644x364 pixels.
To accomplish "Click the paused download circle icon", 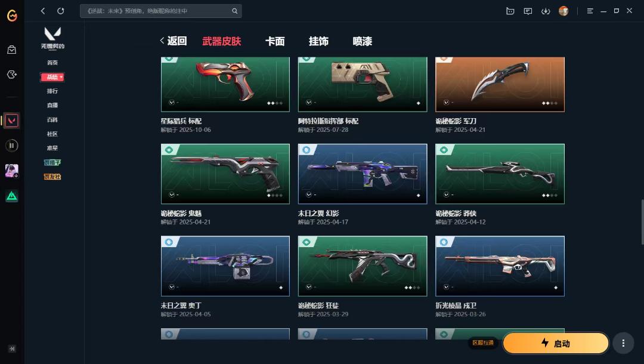I will [x=11, y=146].
